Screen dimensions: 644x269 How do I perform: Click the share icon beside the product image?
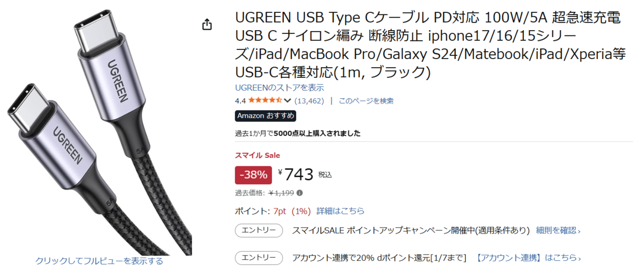click(207, 25)
